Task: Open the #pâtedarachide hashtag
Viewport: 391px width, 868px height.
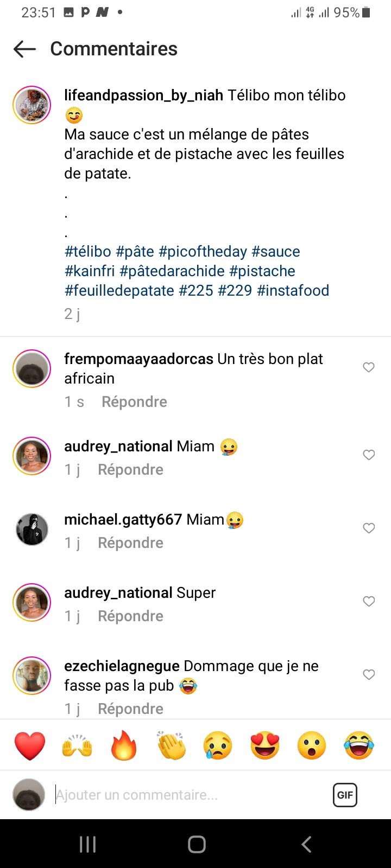Action: (172, 271)
